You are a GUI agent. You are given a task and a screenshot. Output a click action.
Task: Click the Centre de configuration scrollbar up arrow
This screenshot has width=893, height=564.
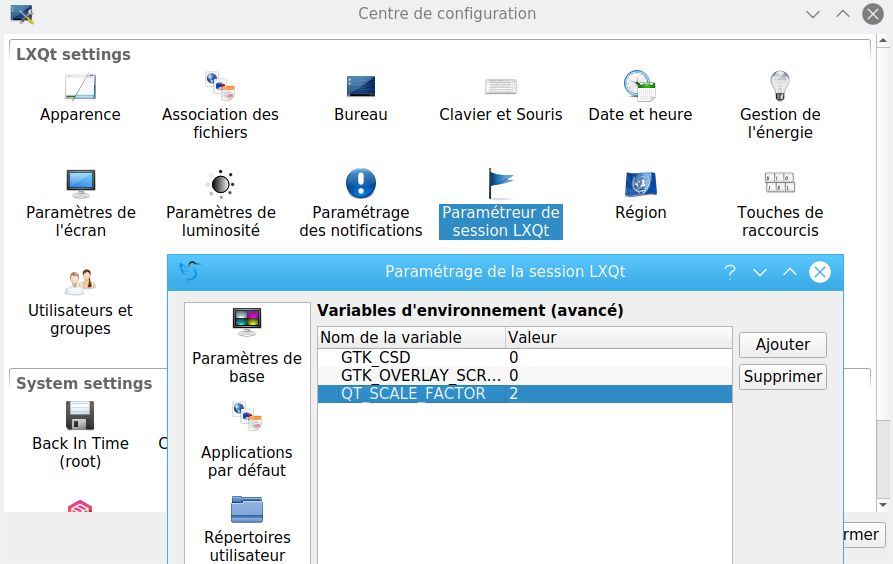(883, 40)
